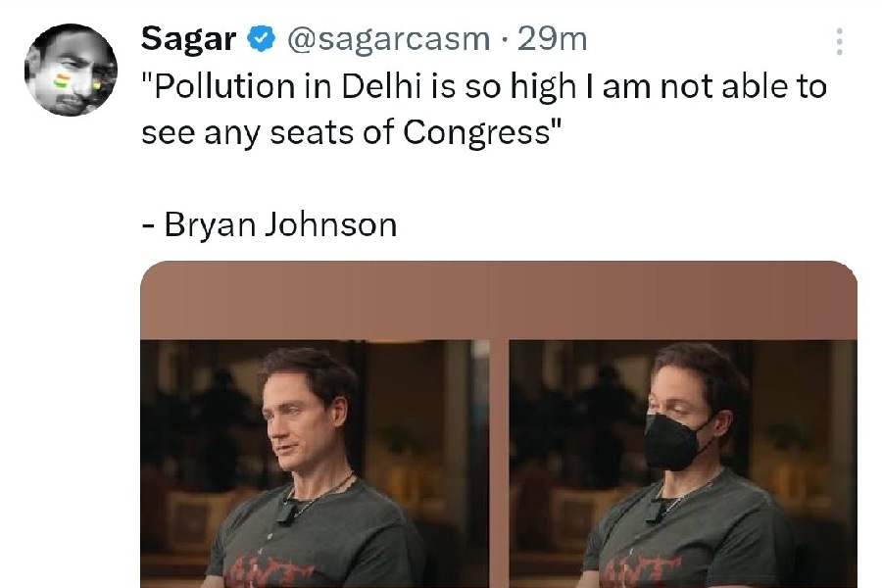Click the divider between the two photos
The width and height of the screenshot is (882, 588).
point(499,463)
